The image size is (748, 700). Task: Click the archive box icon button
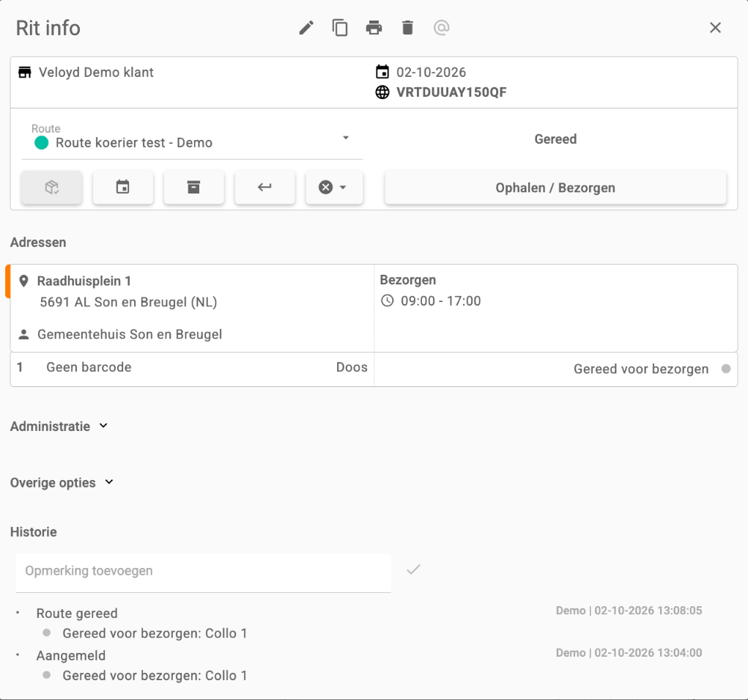point(193,188)
